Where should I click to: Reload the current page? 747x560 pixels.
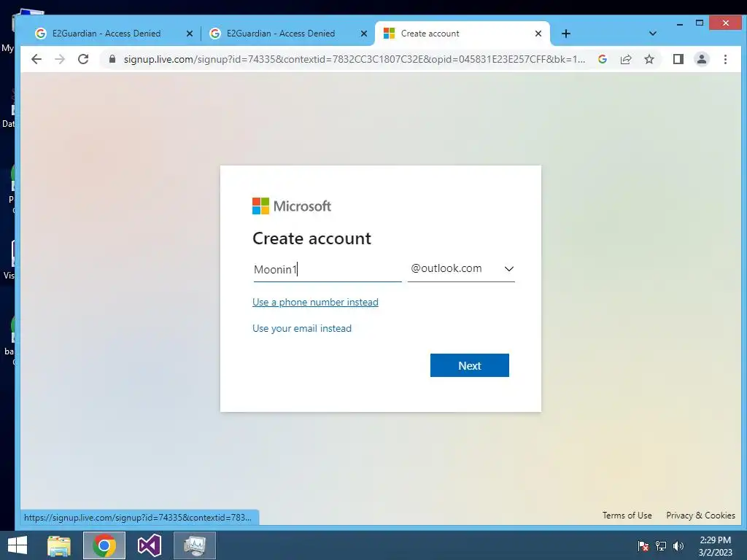point(83,59)
